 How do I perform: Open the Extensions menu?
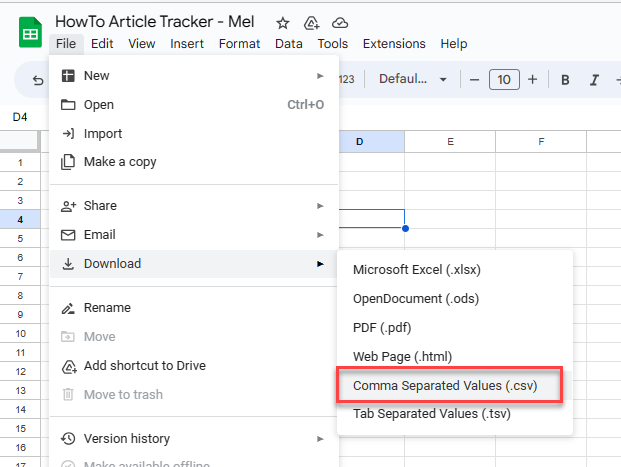coord(396,44)
